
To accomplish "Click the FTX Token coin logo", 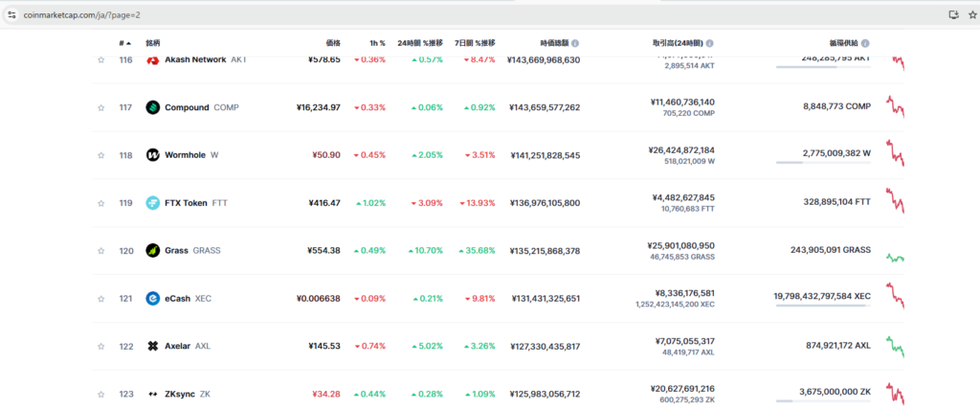I will point(152,203).
